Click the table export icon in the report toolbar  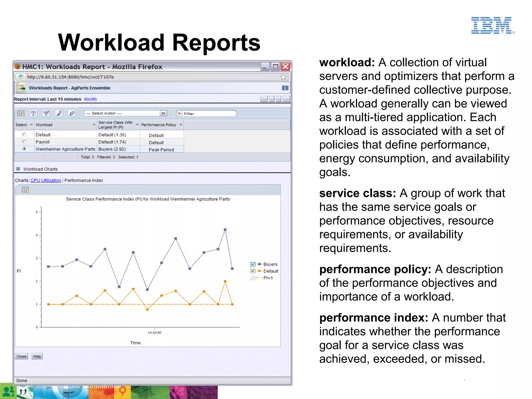(x=21, y=113)
